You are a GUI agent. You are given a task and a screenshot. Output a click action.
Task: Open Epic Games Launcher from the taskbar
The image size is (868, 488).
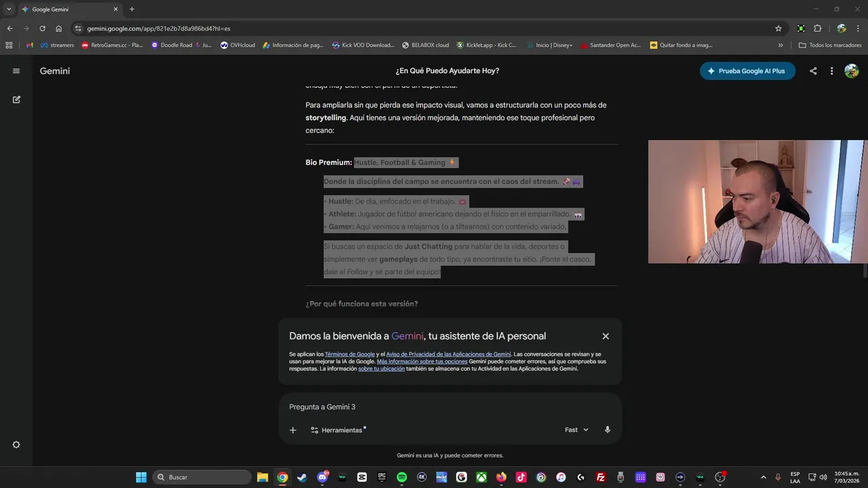[382, 477]
